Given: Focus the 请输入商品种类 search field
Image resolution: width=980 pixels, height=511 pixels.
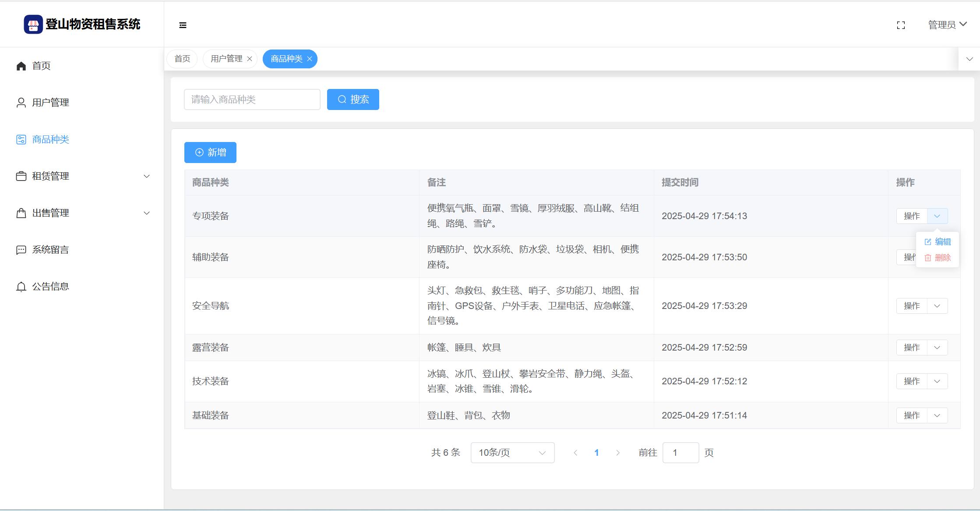Looking at the screenshot, I should pyautogui.click(x=252, y=99).
